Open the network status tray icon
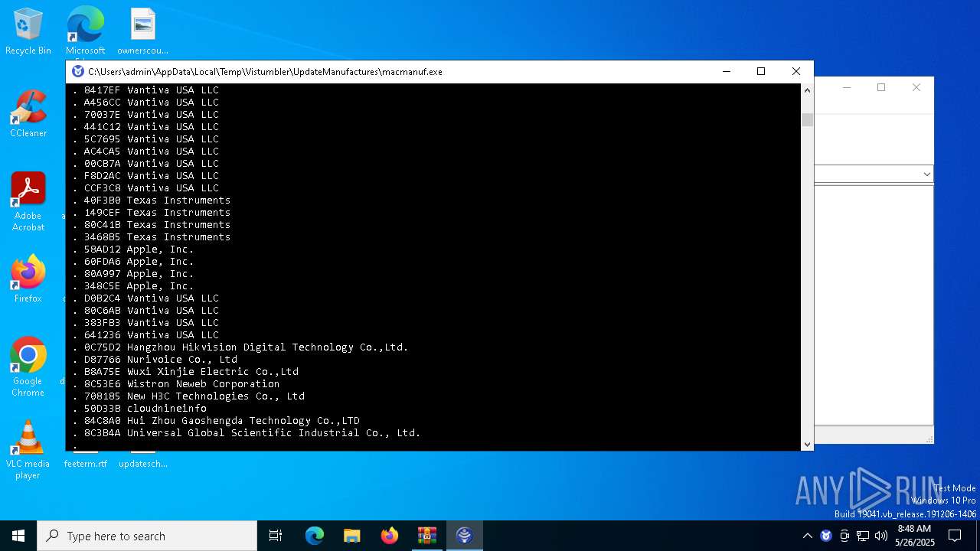Image resolution: width=980 pixels, height=551 pixels. coord(863,536)
